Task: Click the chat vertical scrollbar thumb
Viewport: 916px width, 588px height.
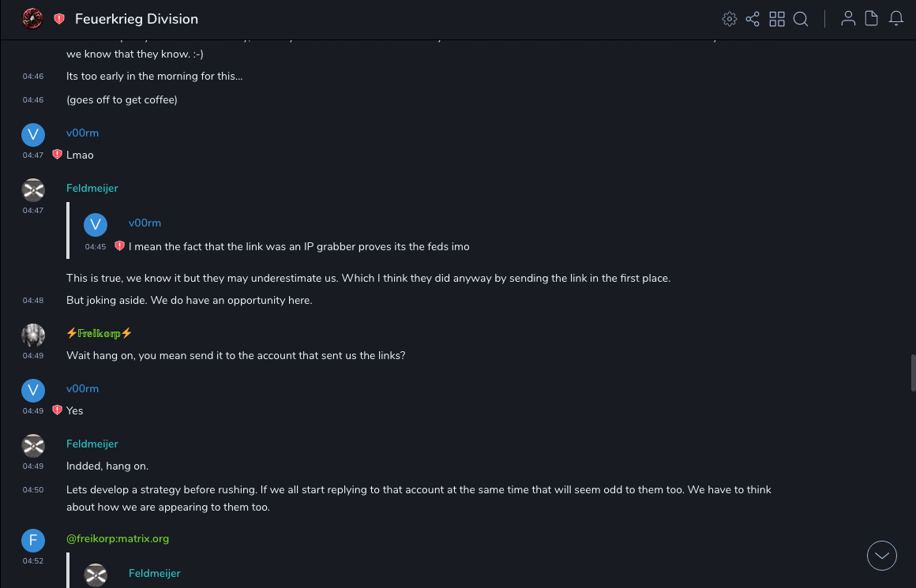Action: coord(913,373)
